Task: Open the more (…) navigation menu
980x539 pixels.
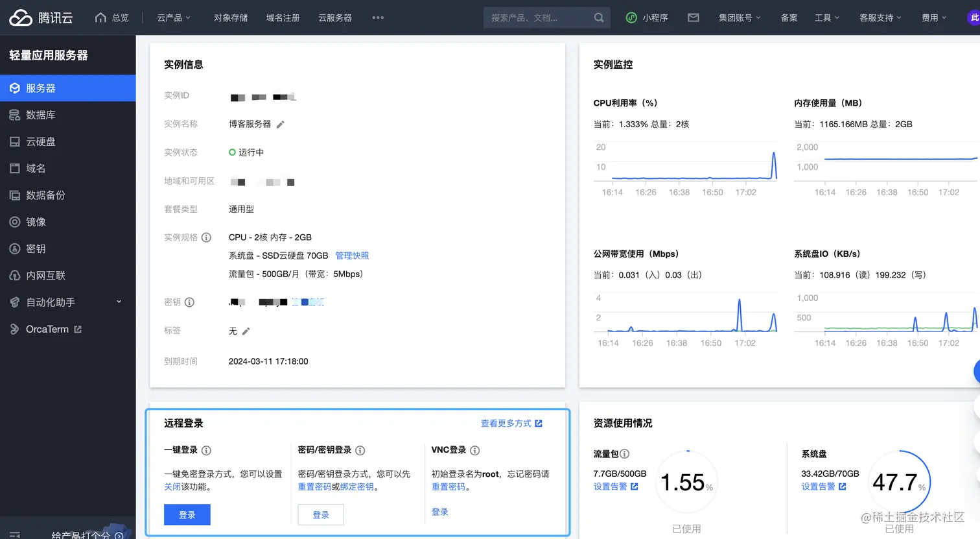Action: coord(378,18)
